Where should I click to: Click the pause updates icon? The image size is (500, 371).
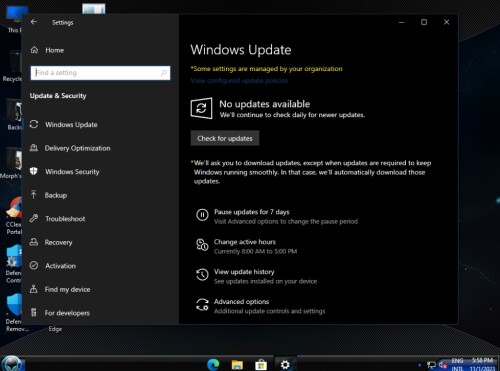click(x=202, y=215)
